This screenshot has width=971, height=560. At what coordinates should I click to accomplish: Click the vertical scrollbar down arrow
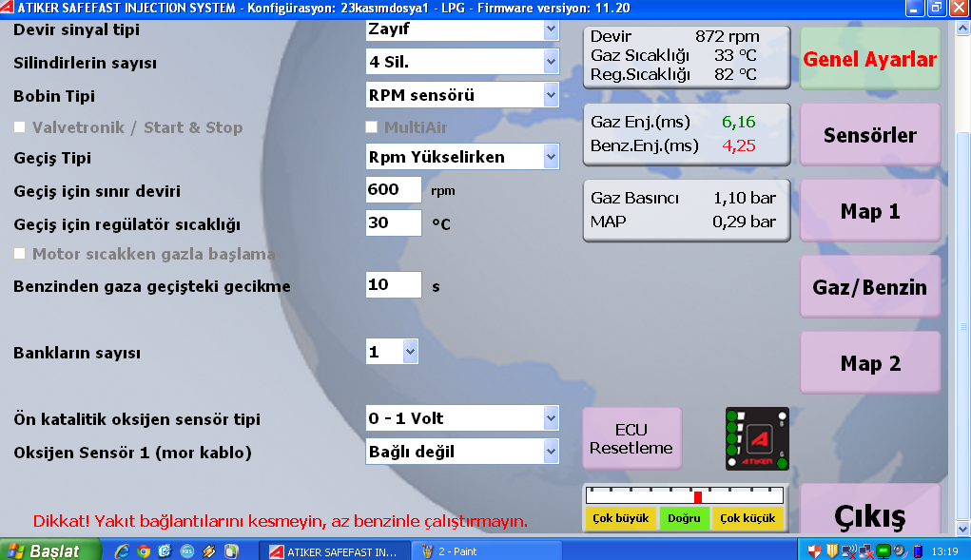963,529
